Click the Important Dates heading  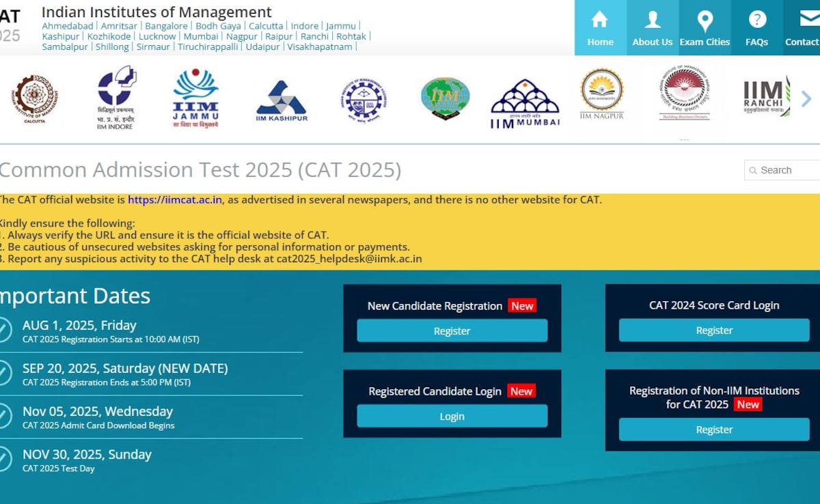pyautogui.click(x=75, y=296)
